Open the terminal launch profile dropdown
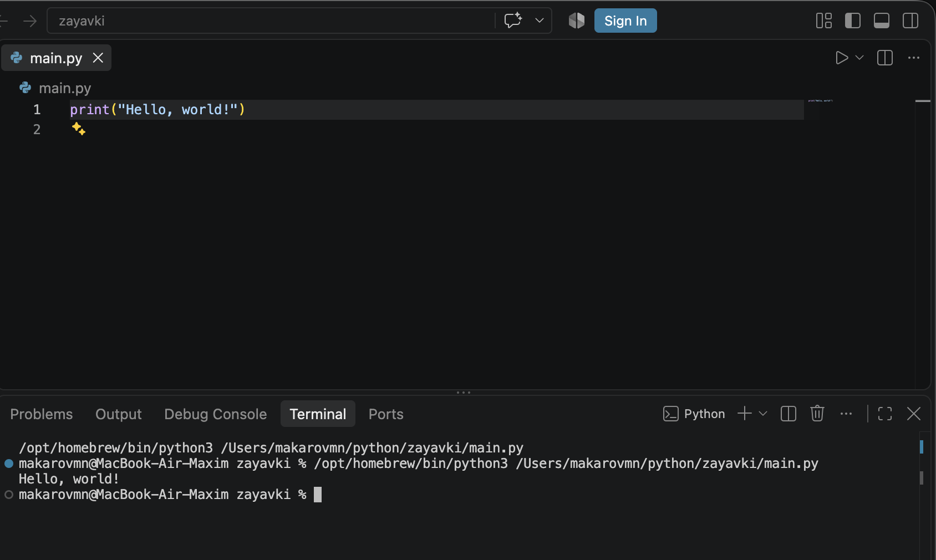 [x=763, y=414]
